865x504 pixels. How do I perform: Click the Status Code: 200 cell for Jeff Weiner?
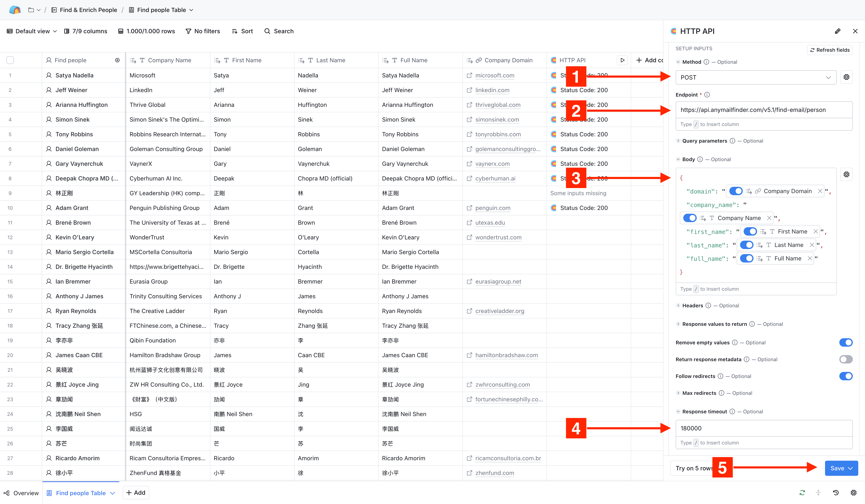[x=588, y=90]
